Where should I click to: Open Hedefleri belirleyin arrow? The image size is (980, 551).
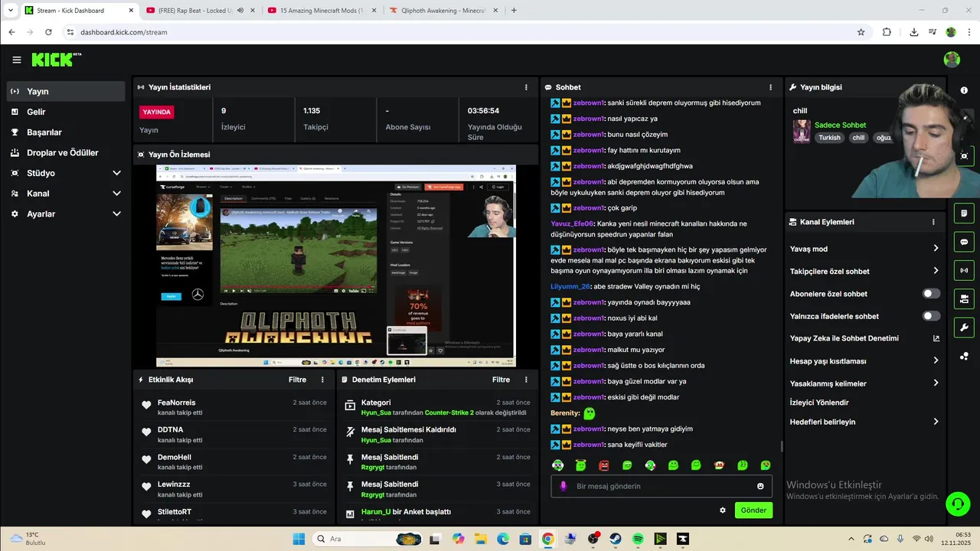(x=936, y=422)
